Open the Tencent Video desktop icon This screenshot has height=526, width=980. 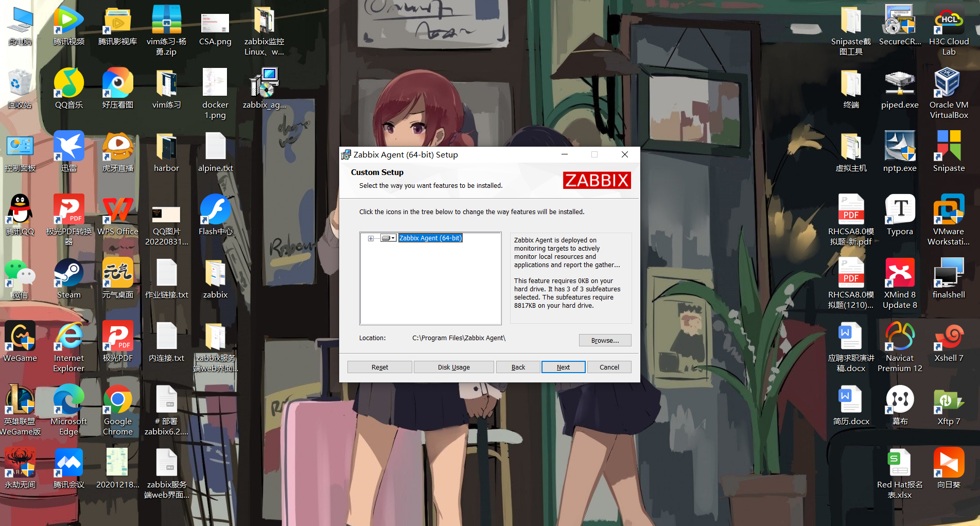[69, 26]
